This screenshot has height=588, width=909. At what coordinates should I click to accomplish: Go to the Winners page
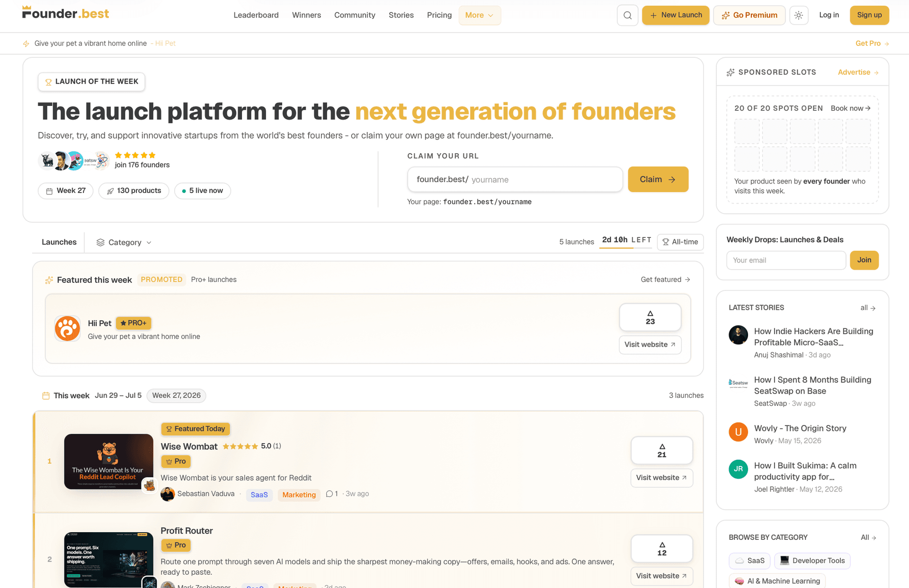(x=306, y=15)
